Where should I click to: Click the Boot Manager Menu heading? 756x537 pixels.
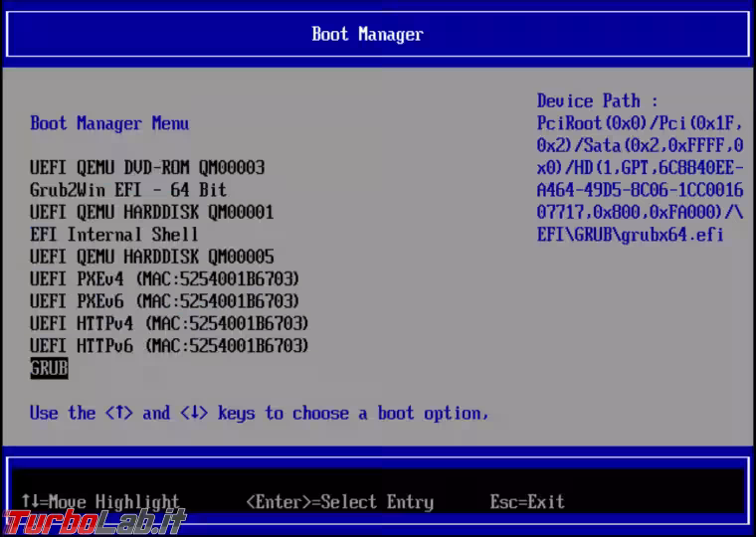click(x=109, y=123)
